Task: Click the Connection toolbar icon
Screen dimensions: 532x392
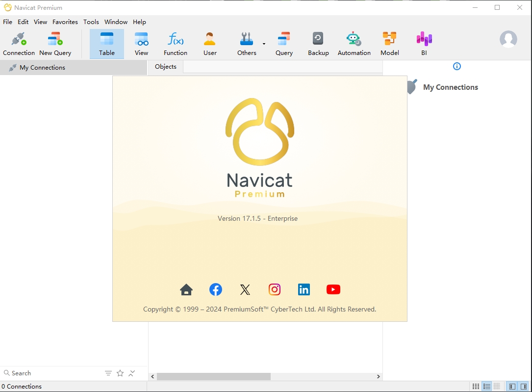Action: (19, 44)
